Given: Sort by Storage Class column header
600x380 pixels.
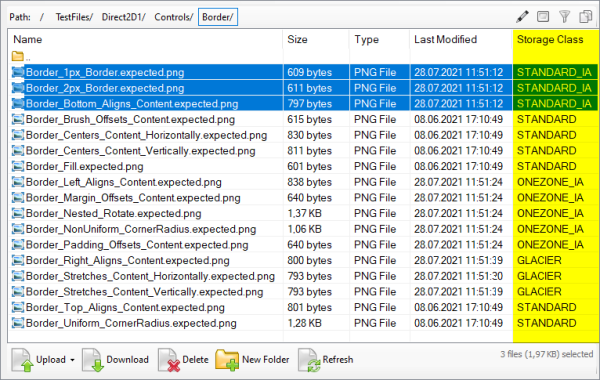Looking at the screenshot, I should (550, 39).
